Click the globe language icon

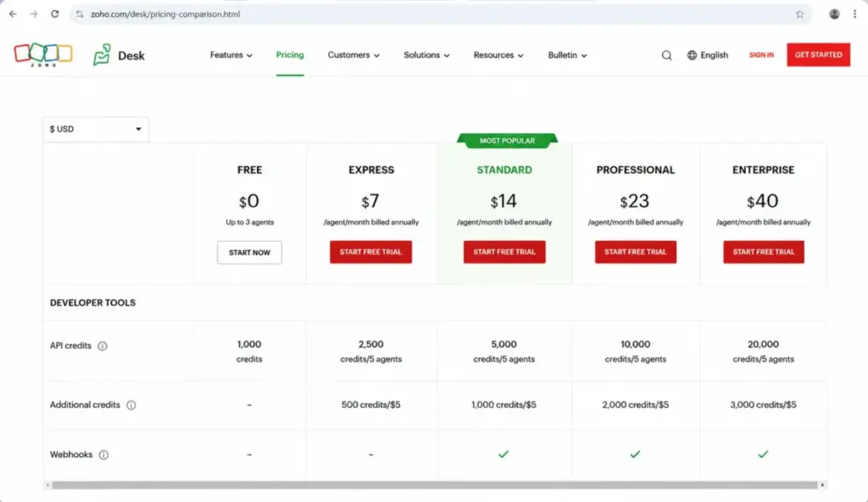(x=692, y=55)
